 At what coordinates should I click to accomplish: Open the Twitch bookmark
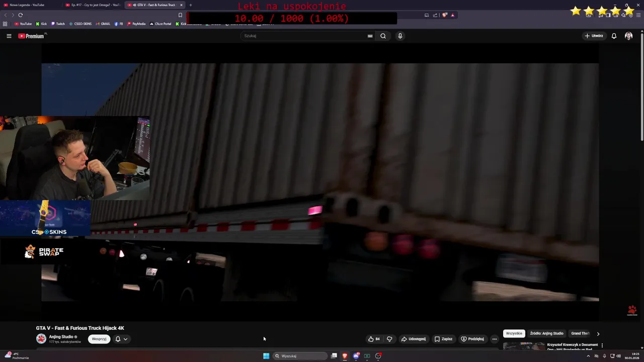click(58, 24)
